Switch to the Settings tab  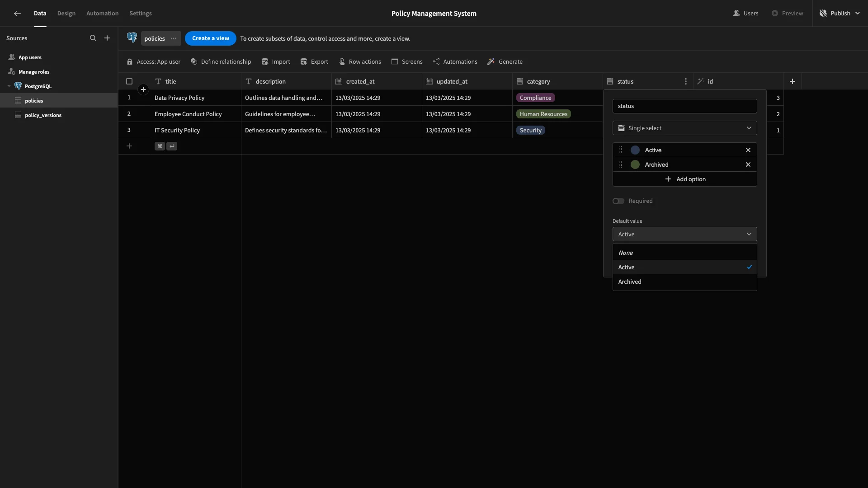point(141,13)
